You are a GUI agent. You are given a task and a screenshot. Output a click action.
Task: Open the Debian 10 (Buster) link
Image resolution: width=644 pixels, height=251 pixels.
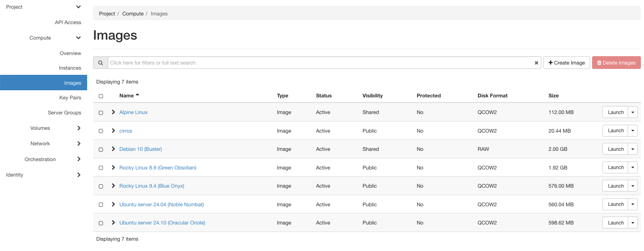pyautogui.click(x=141, y=149)
